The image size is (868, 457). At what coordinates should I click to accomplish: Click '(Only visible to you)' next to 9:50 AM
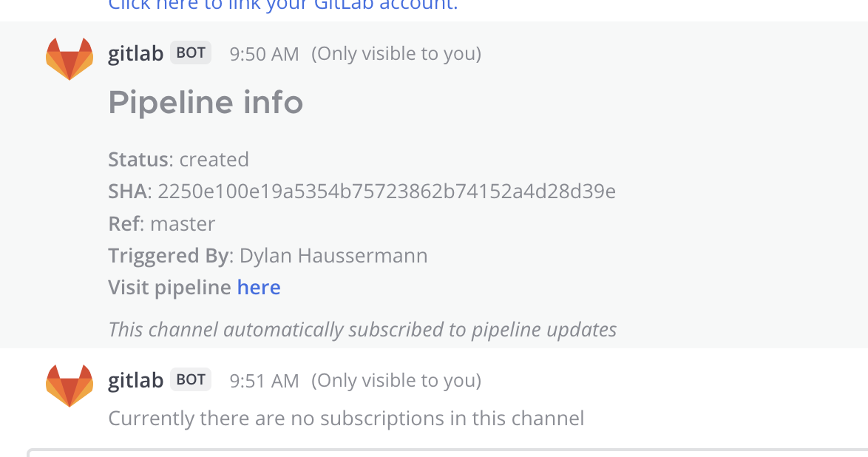click(397, 53)
